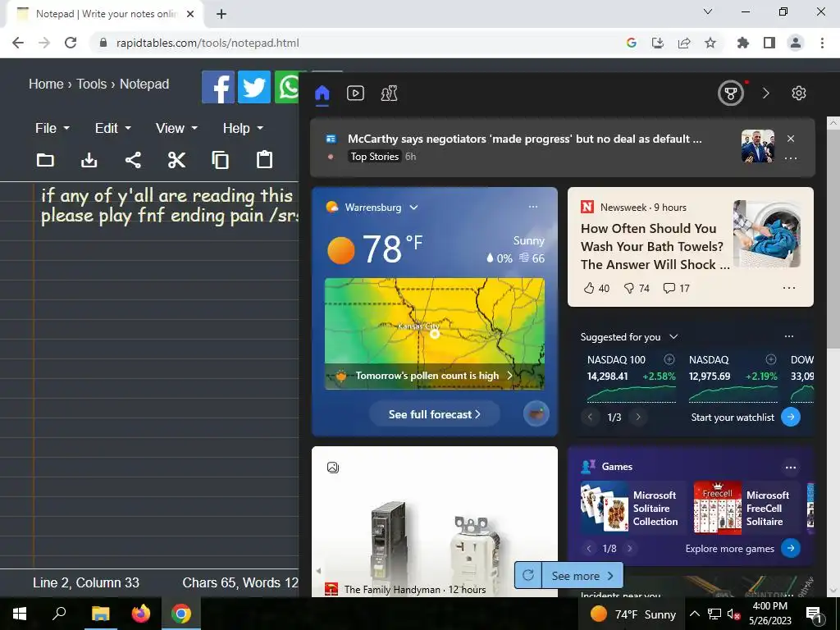The width and height of the screenshot is (840, 630).
Task: Click Tools breadcrumb link
Action: pos(92,84)
